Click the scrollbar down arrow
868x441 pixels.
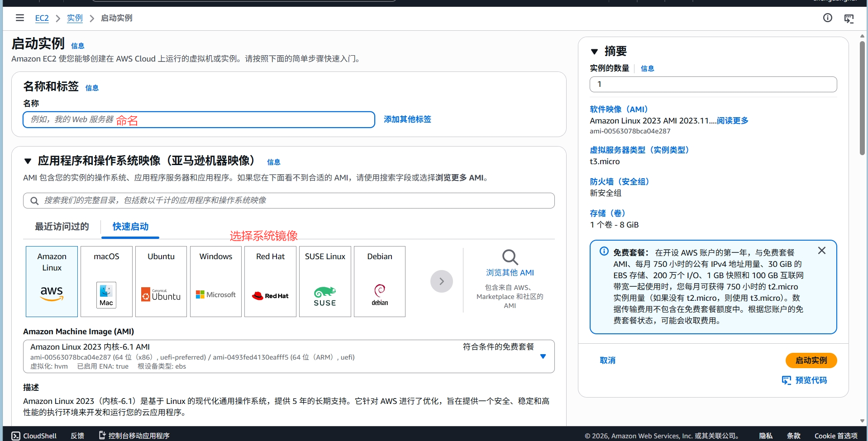pos(863,421)
